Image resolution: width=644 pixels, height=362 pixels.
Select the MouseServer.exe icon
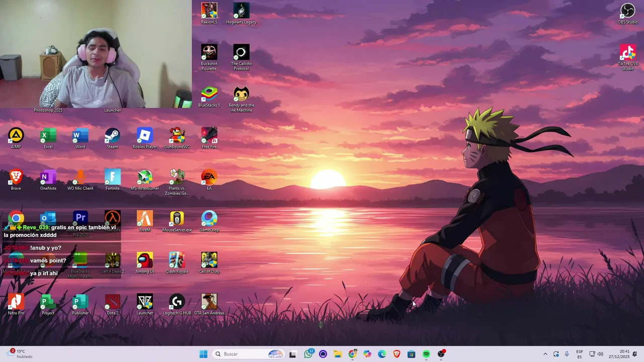coord(177,222)
